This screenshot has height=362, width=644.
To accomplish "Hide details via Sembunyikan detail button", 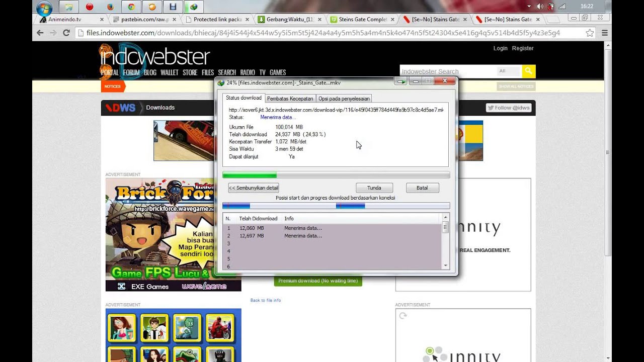I will tap(254, 188).
